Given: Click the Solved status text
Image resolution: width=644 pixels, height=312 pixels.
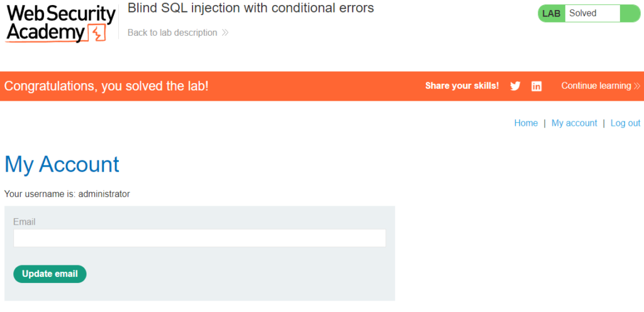Looking at the screenshot, I should 583,13.
